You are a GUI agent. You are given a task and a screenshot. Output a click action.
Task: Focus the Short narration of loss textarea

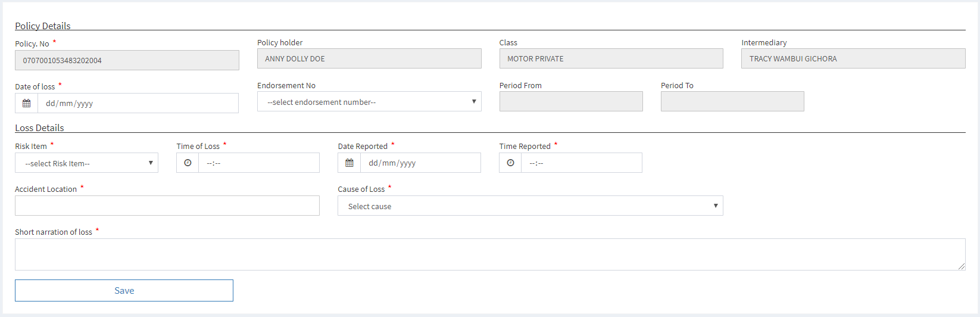tap(489, 254)
